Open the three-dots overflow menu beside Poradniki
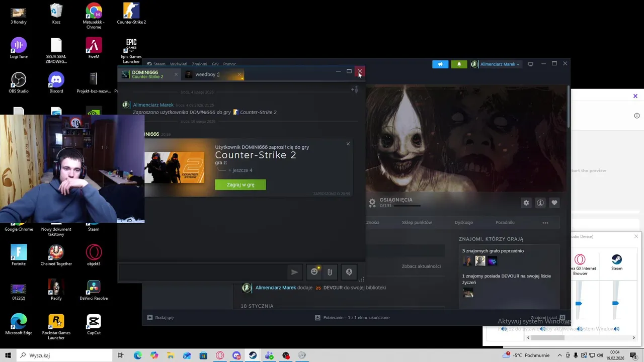 (545, 222)
